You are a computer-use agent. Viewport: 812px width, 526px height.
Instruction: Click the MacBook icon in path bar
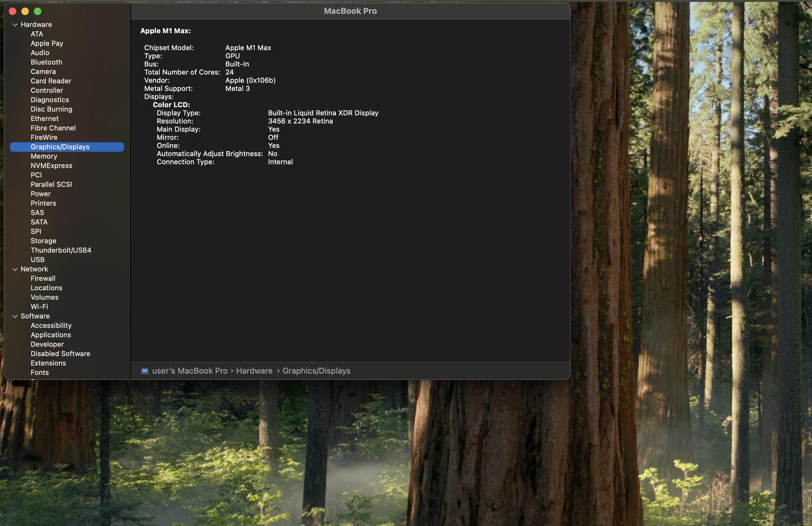(x=145, y=371)
